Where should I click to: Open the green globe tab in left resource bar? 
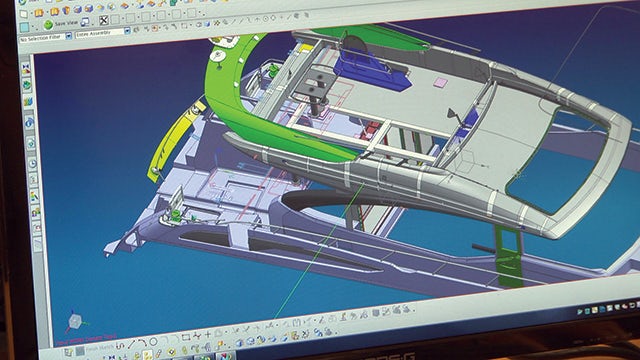coord(27,85)
